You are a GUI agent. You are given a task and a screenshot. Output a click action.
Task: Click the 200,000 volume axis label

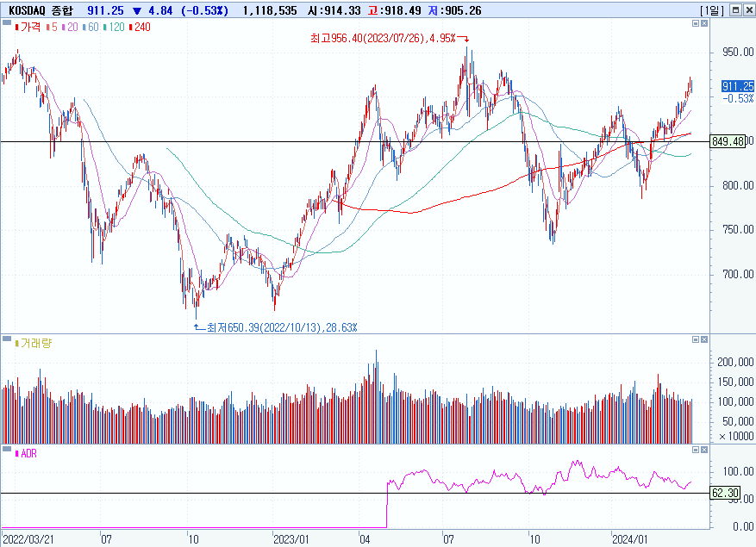coord(736,362)
